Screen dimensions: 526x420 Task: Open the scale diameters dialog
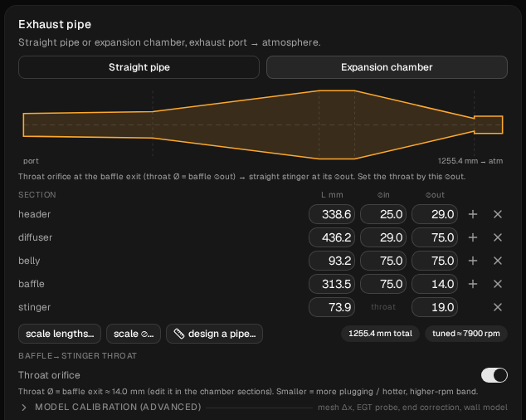click(x=134, y=334)
